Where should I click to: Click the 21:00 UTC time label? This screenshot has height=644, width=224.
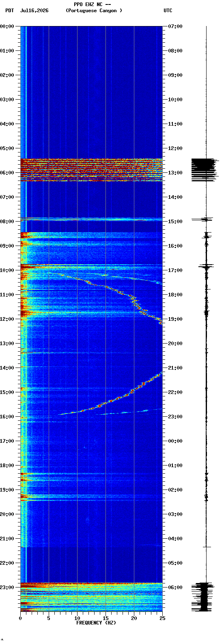(175, 368)
